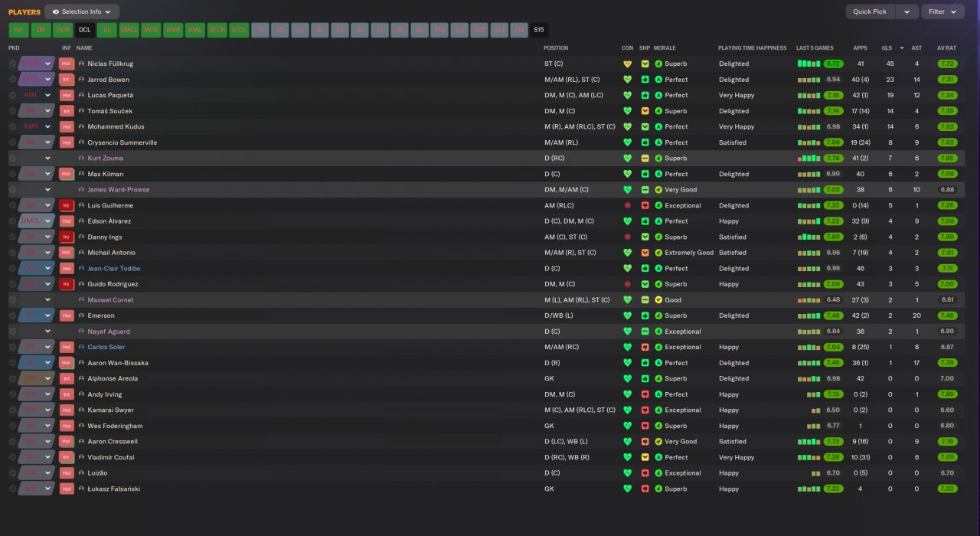Screen dimensions: 980x536
Task: Click the person icon beside Mohammed Kudus
Action: coord(81,126)
